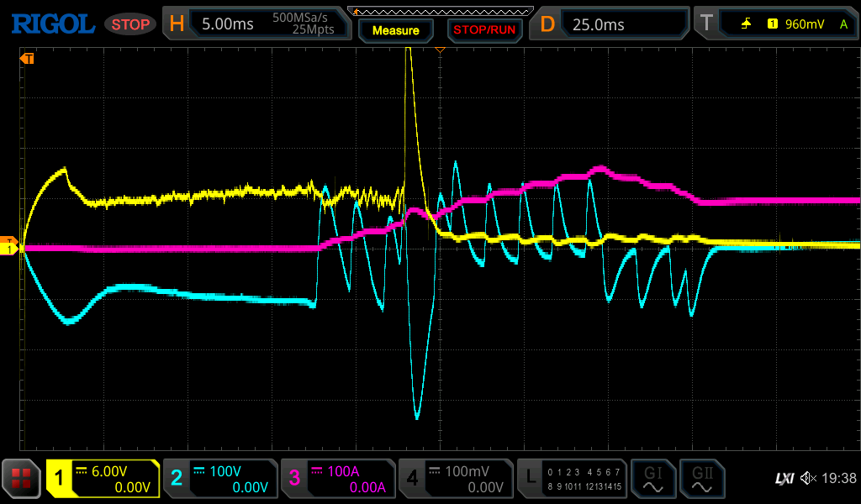Open horizontal timebase 5.00ms settings
The width and height of the screenshot is (861, 504).
click(x=256, y=24)
